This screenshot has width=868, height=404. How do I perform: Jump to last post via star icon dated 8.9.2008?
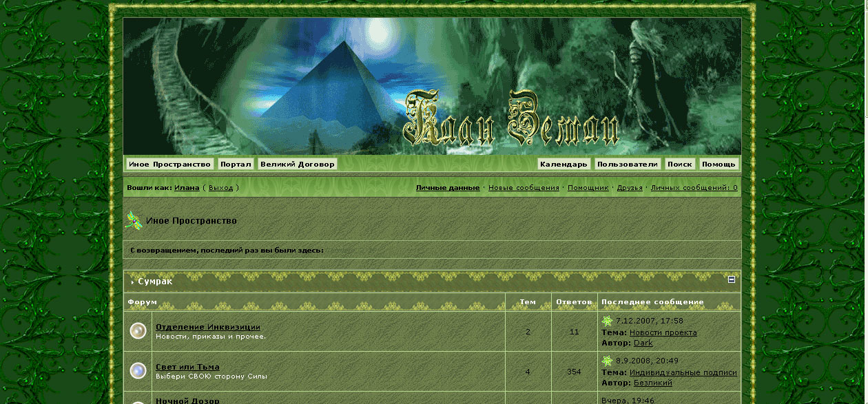606,361
